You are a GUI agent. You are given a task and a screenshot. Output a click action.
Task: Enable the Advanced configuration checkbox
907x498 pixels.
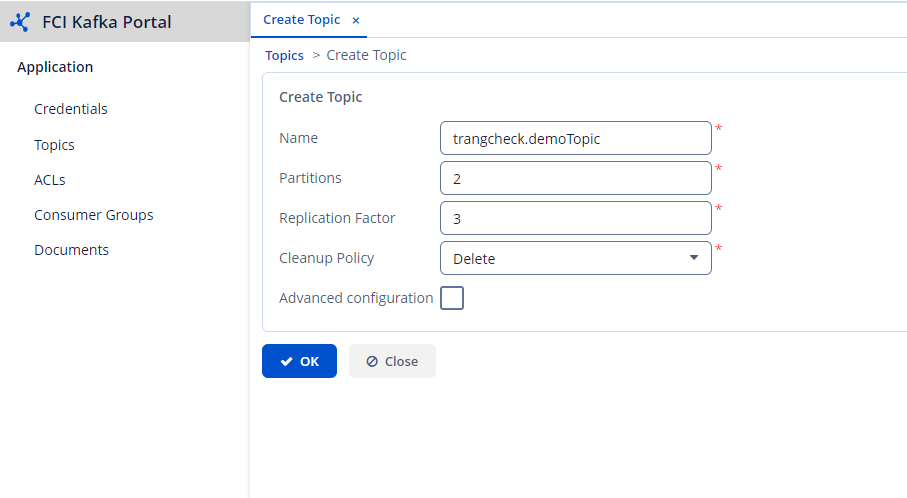[x=452, y=298]
